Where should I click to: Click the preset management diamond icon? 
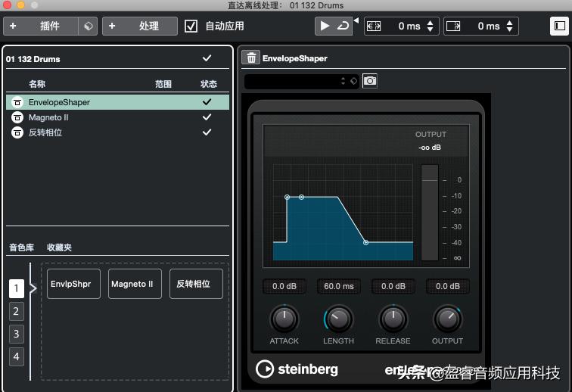tap(353, 81)
